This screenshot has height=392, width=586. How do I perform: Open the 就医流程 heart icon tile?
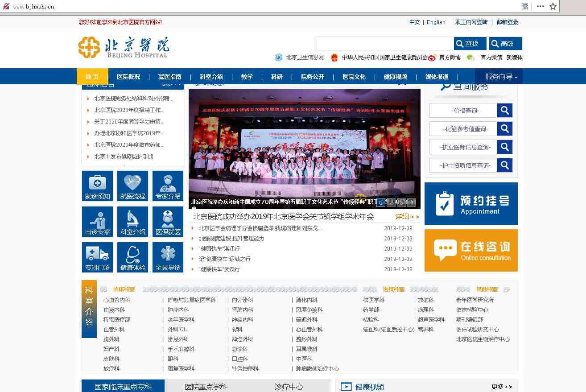coord(132,186)
